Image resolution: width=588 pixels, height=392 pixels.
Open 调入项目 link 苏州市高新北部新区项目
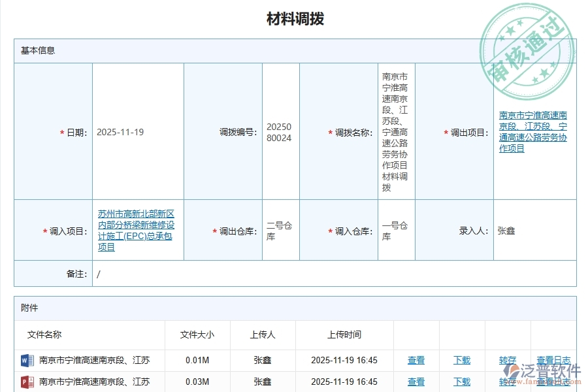(135, 230)
